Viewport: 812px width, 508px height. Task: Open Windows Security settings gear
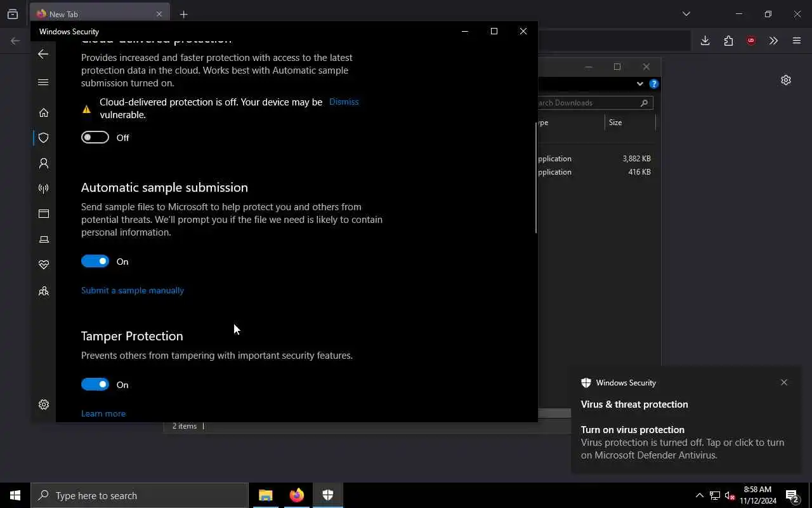coord(44,404)
